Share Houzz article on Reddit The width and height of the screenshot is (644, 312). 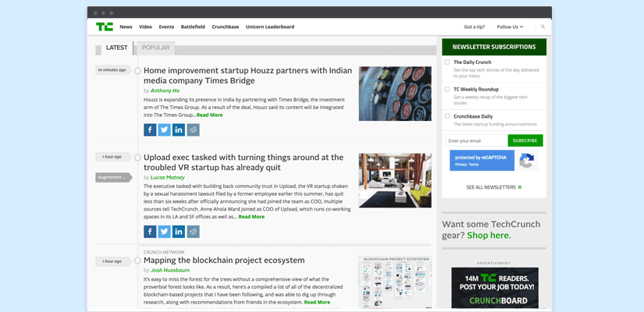tap(193, 129)
